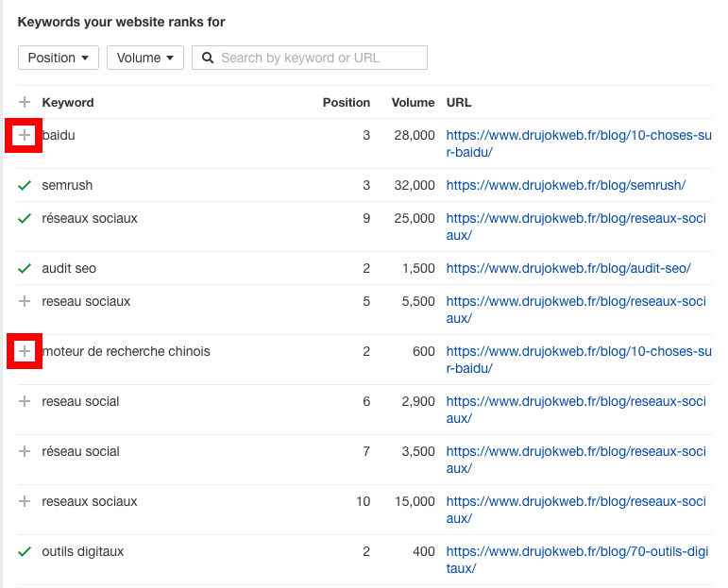728x588 pixels.
Task: Toggle the green check beside réseaux sociaux
Action: [25, 218]
